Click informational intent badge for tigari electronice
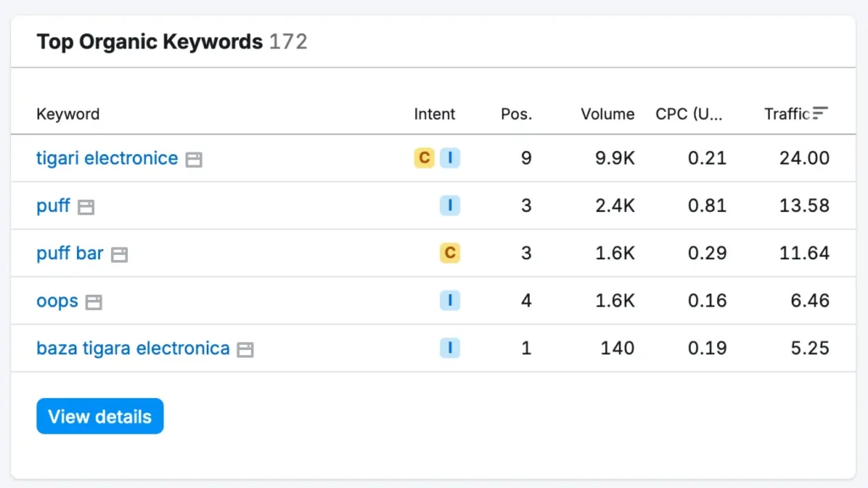The width and height of the screenshot is (868, 488). pyautogui.click(x=450, y=158)
